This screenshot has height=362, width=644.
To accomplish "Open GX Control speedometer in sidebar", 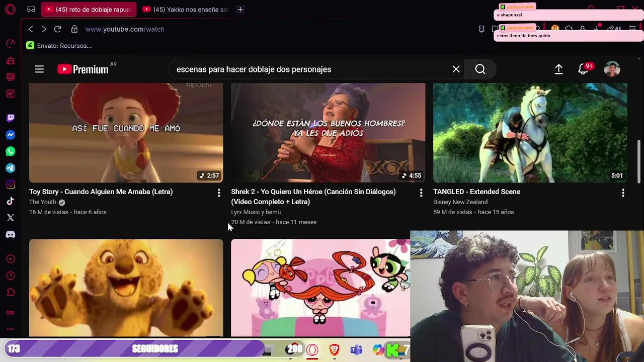I will (x=11, y=44).
